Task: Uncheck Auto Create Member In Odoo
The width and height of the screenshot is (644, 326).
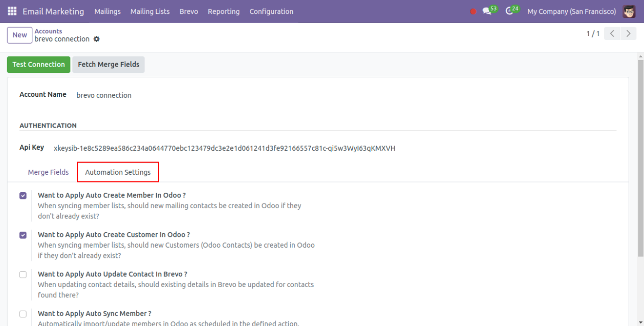Action: tap(23, 195)
